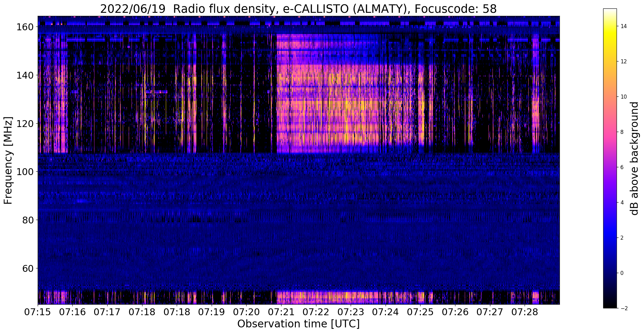Click the colorbar tick value 14
Screen dimensions: 644x333
click(624, 26)
